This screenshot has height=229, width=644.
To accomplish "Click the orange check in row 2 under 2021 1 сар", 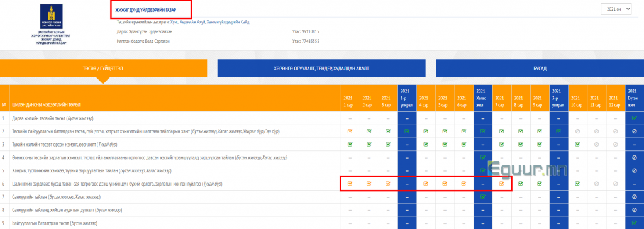I will click(350, 131).
